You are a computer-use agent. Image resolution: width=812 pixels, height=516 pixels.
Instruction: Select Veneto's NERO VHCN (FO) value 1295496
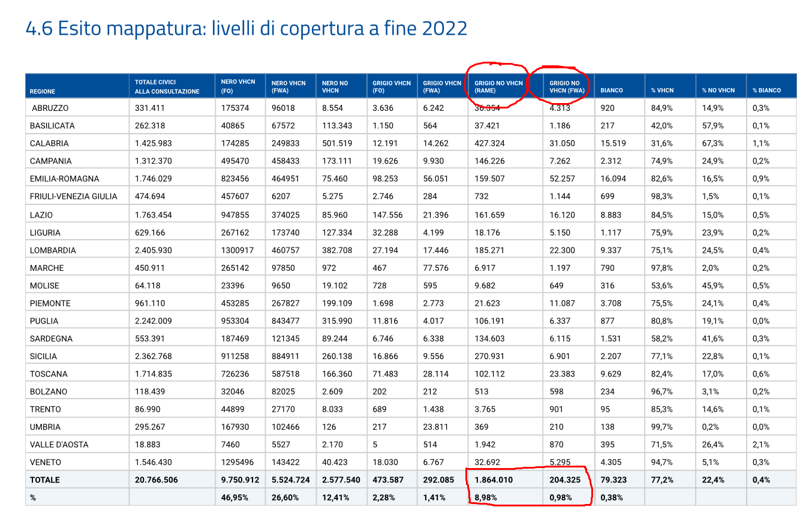pos(237,462)
